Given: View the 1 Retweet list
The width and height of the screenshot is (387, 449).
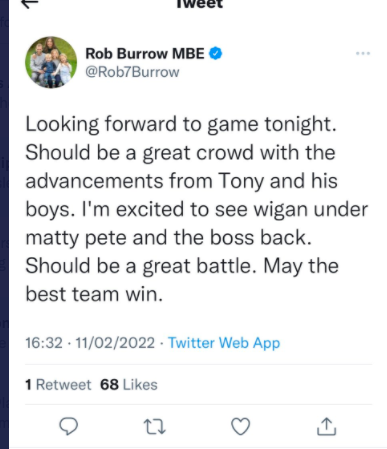Looking at the screenshot, I should click(x=58, y=385).
